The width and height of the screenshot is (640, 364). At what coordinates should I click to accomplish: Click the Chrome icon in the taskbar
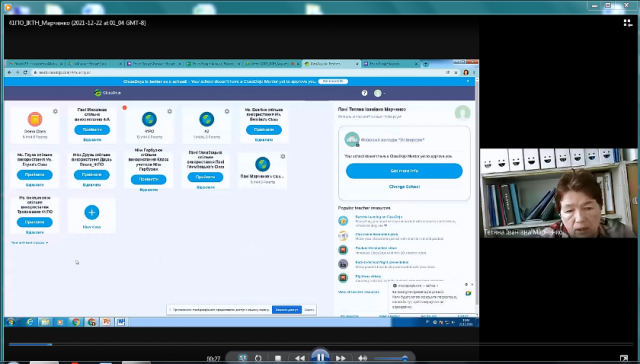tap(76, 322)
